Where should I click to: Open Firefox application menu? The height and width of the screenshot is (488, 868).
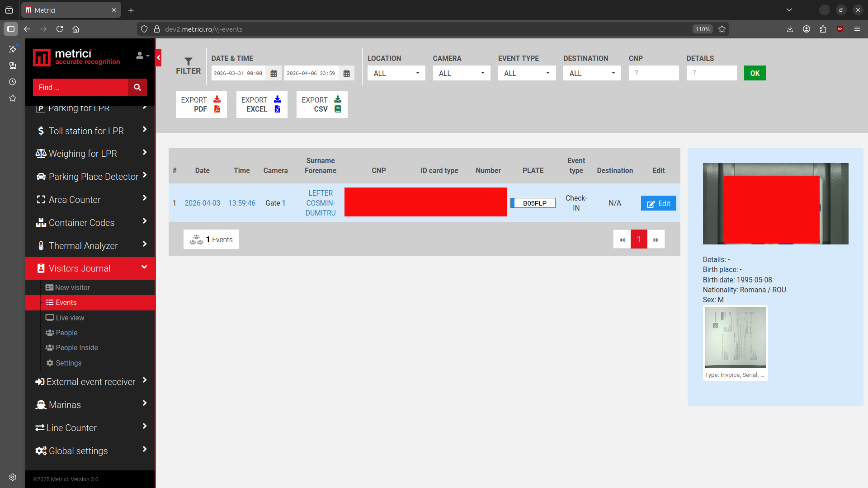(857, 29)
